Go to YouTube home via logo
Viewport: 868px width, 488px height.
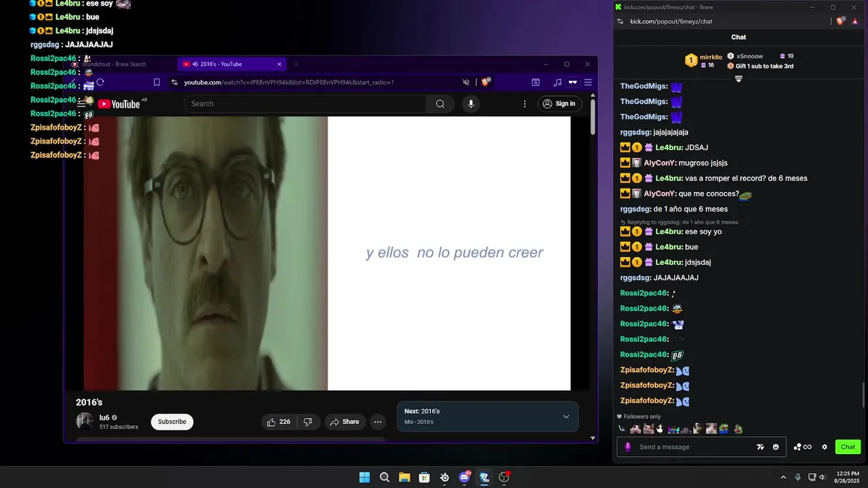point(119,104)
